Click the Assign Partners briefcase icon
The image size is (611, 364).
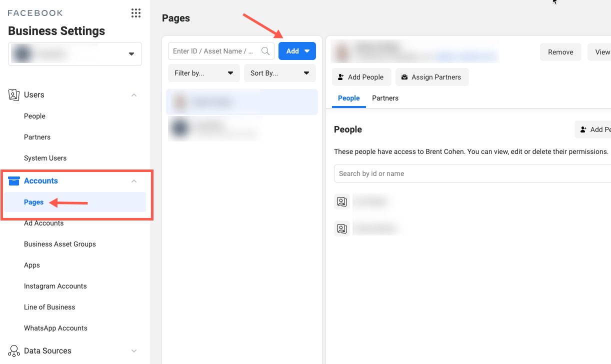(x=404, y=77)
